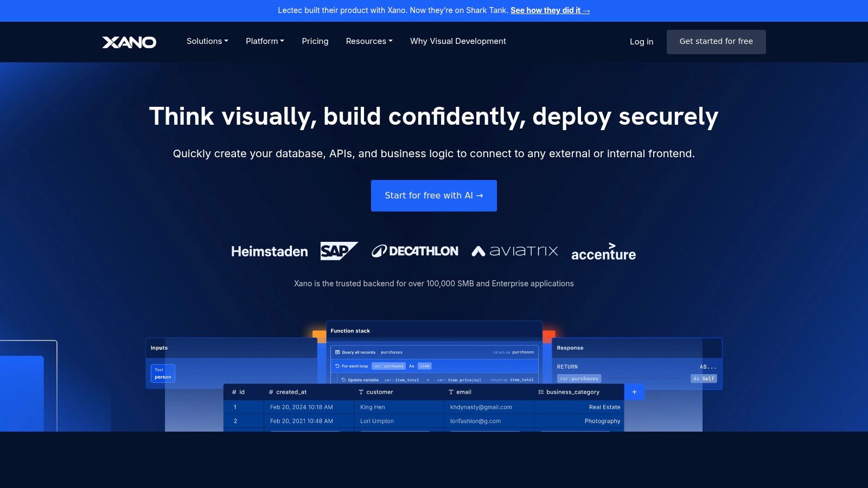The height and width of the screenshot is (488, 868).
Task: Follow the See how they did it link
Action: click(x=550, y=10)
